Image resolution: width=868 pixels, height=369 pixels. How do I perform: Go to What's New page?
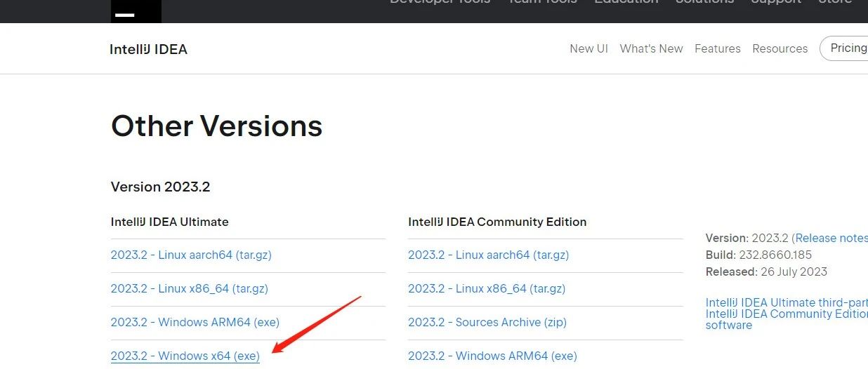point(651,48)
